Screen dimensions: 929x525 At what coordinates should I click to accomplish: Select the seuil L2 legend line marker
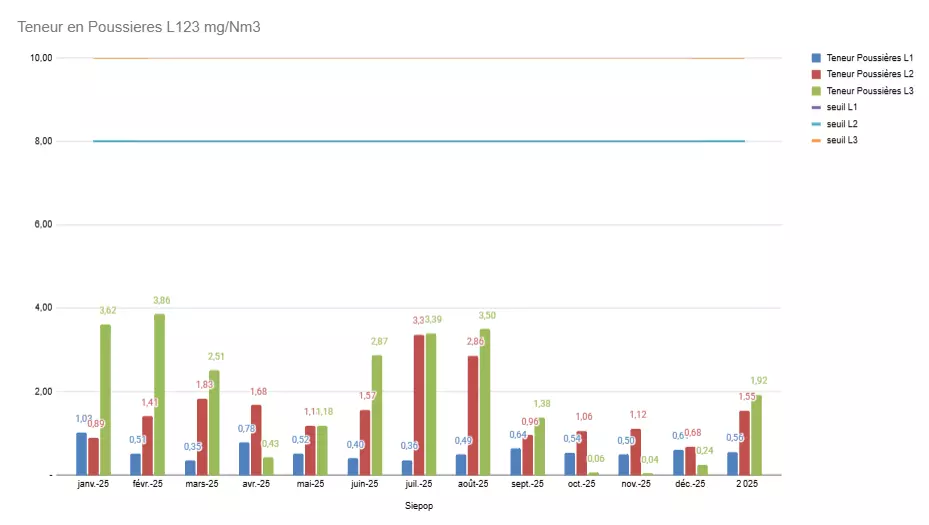[x=816, y=124]
